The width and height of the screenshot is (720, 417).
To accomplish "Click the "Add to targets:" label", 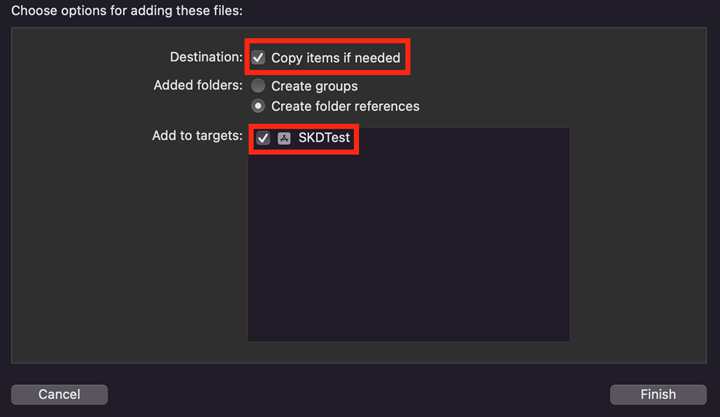I will (x=196, y=135).
